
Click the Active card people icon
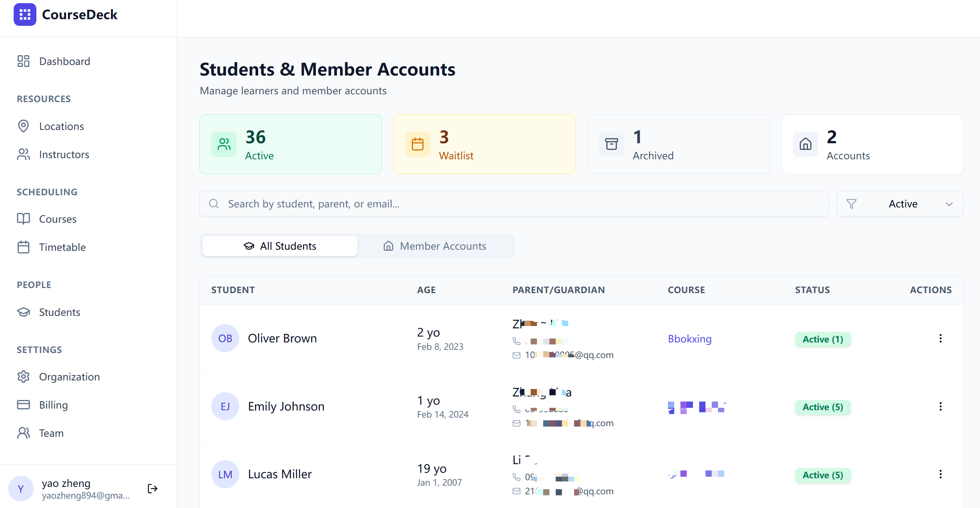pyautogui.click(x=224, y=144)
